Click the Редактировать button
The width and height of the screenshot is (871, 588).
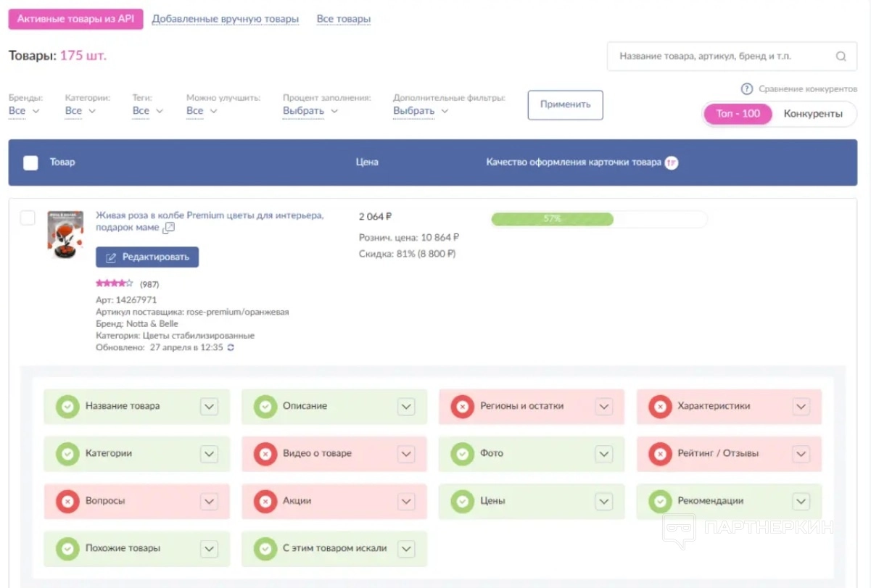147,257
